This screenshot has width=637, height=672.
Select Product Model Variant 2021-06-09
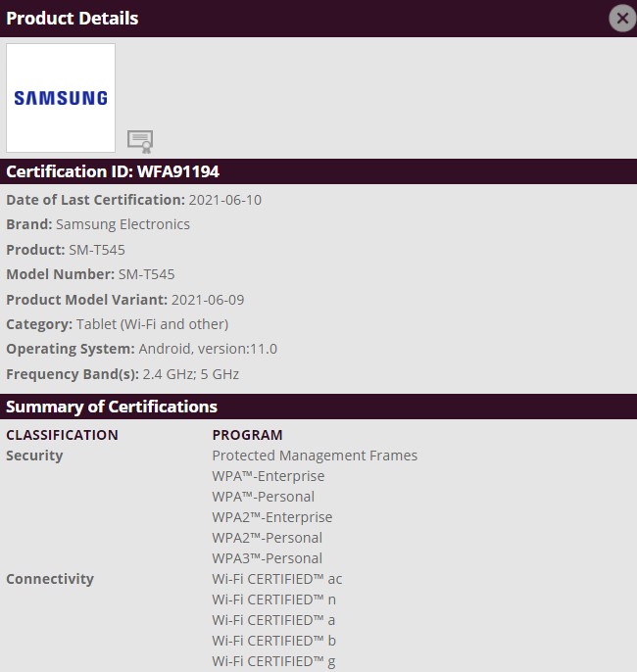[208, 300]
